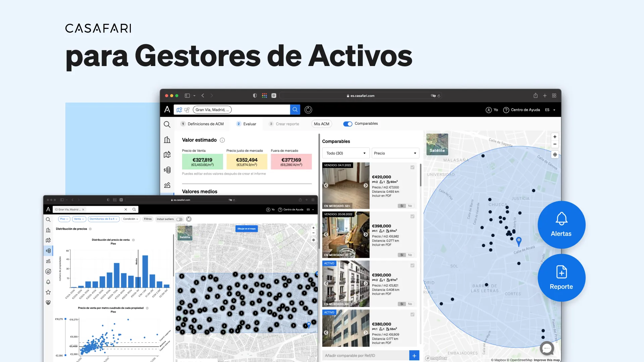Toggle the Comparables switch off
The image size is (644, 362).
click(x=347, y=124)
